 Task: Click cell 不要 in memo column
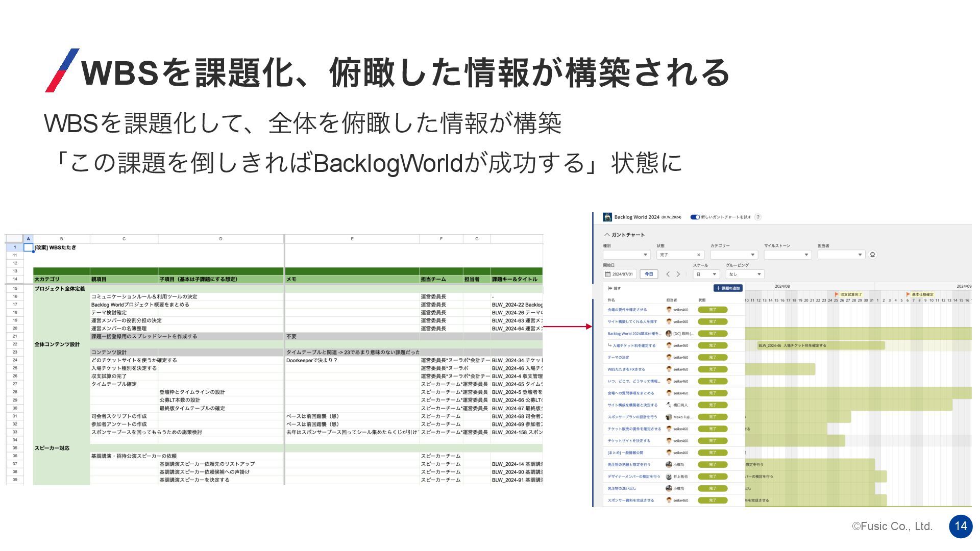pos(352,336)
